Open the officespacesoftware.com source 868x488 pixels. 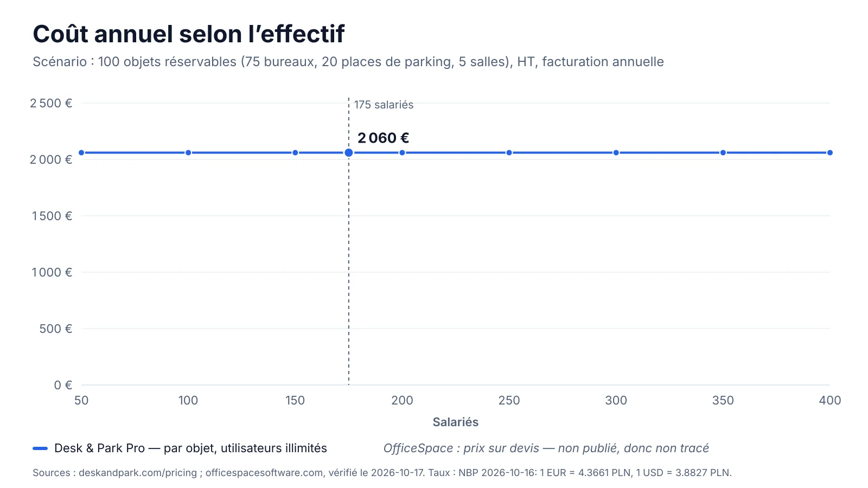264,473
